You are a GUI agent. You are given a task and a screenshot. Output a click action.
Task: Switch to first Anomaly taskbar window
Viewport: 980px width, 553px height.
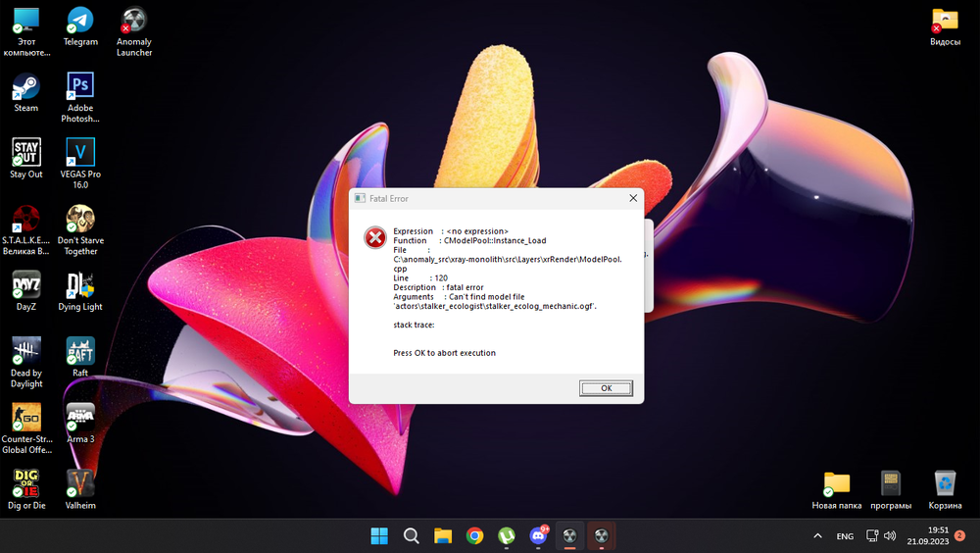coord(569,536)
